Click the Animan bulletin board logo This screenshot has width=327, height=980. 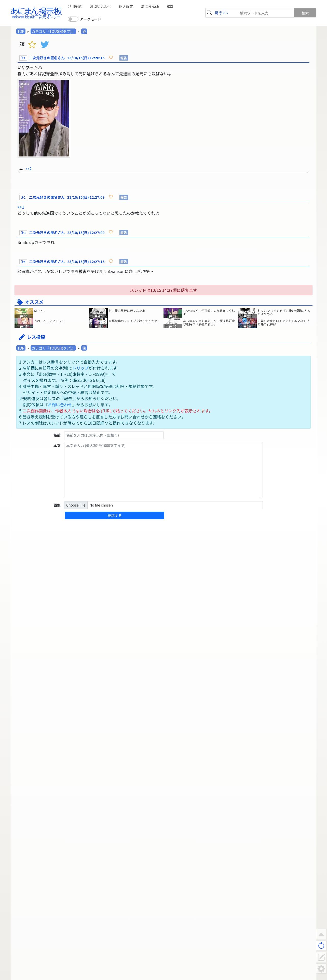(x=36, y=13)
